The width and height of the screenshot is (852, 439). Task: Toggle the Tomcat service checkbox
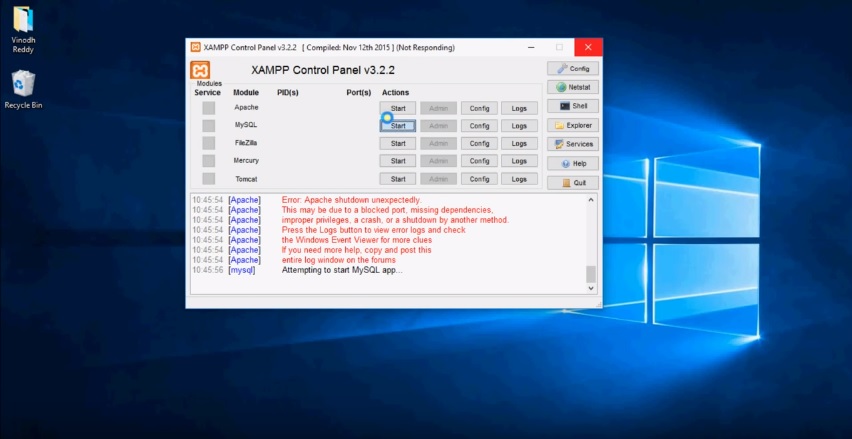[x=209, y=179]
